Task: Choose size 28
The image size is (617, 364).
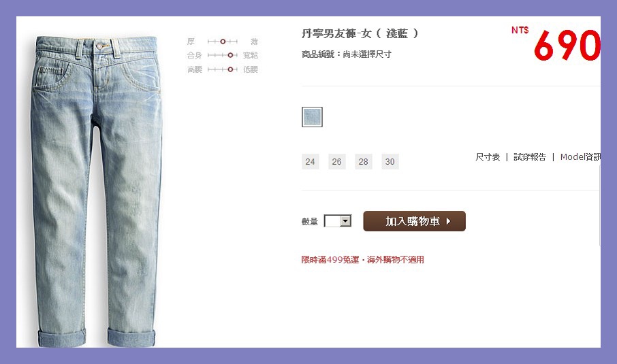Action: [x=363, y=161]
